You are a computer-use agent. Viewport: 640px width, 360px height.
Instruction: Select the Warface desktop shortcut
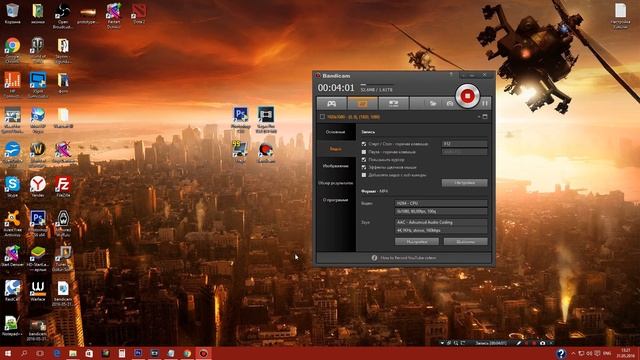click(38, 291)
